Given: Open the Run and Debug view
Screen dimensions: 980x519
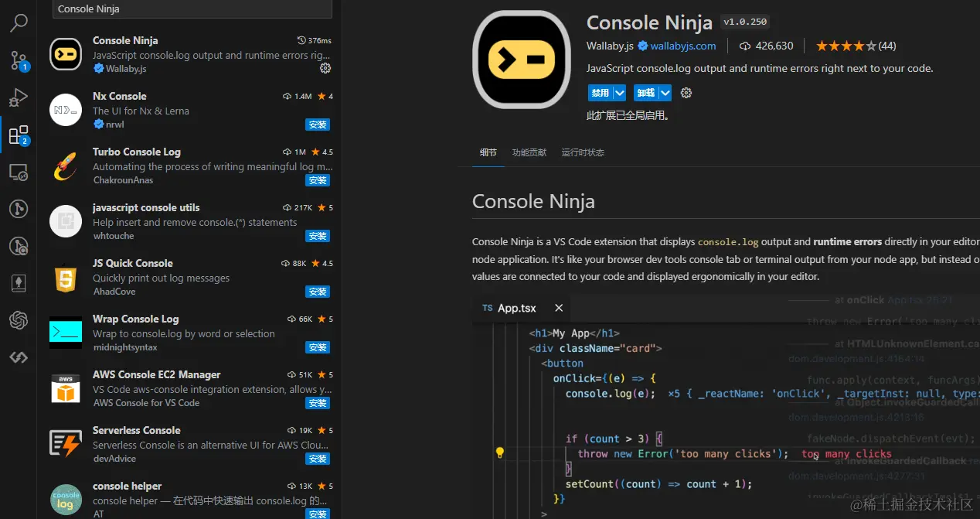Looking at the screenshot, I should coord(19,97).
